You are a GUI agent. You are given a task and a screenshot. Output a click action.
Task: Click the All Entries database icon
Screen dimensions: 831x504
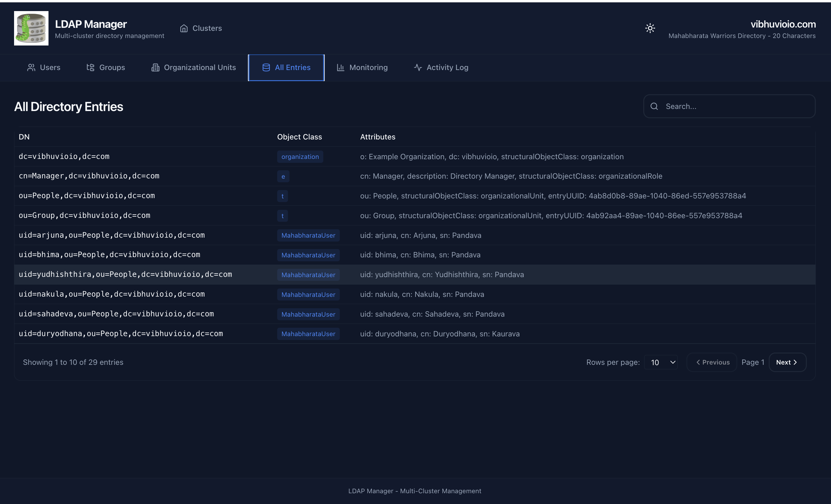tap(266, 67)
